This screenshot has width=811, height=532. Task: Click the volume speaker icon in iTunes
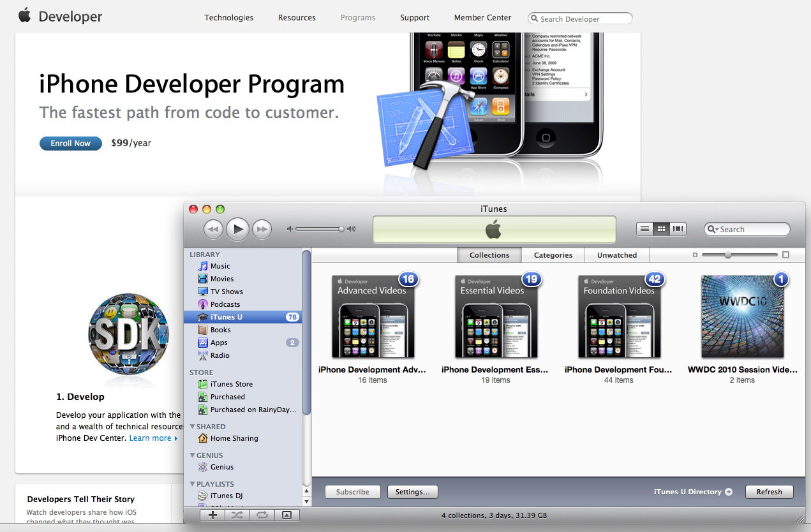(290, 229)
